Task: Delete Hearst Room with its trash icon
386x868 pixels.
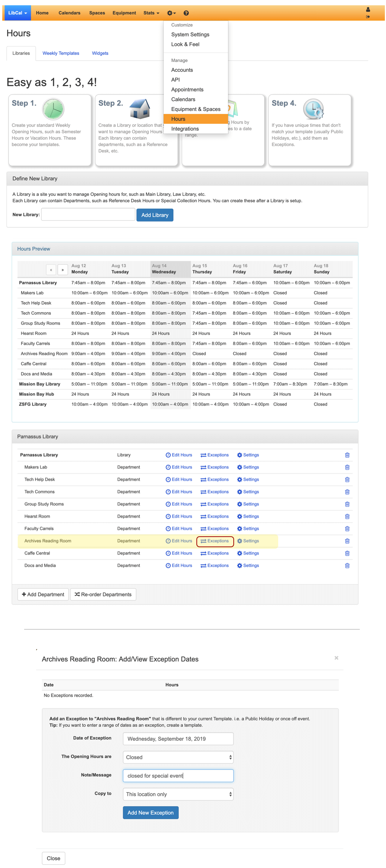Action: 347,516
